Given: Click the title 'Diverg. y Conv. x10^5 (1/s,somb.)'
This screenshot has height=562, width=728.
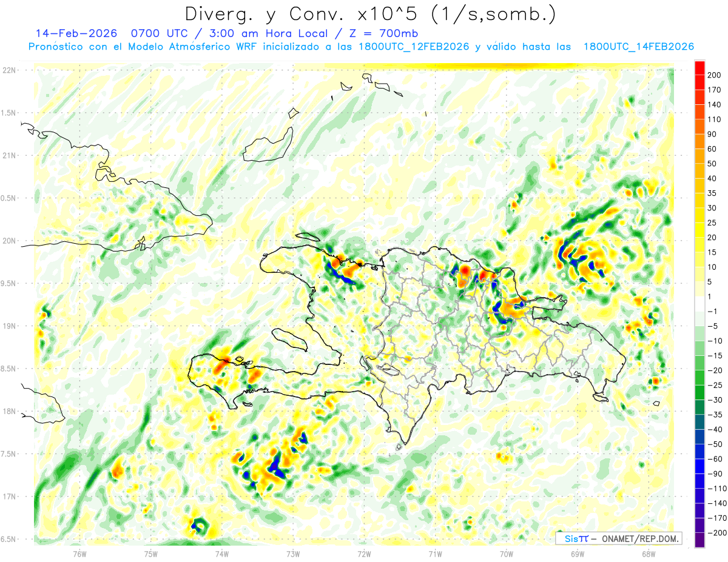Looking at the screenshot, I should tap(371, 14).
